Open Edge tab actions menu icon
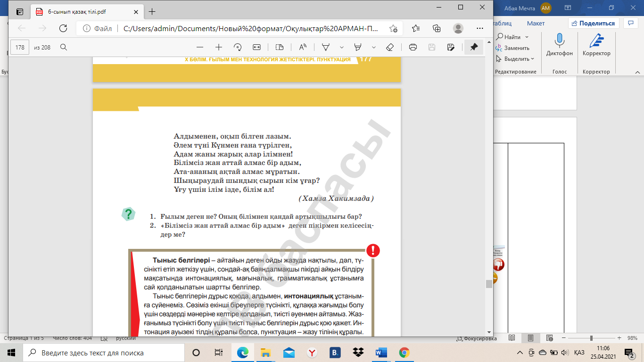 tap(20, 11)
